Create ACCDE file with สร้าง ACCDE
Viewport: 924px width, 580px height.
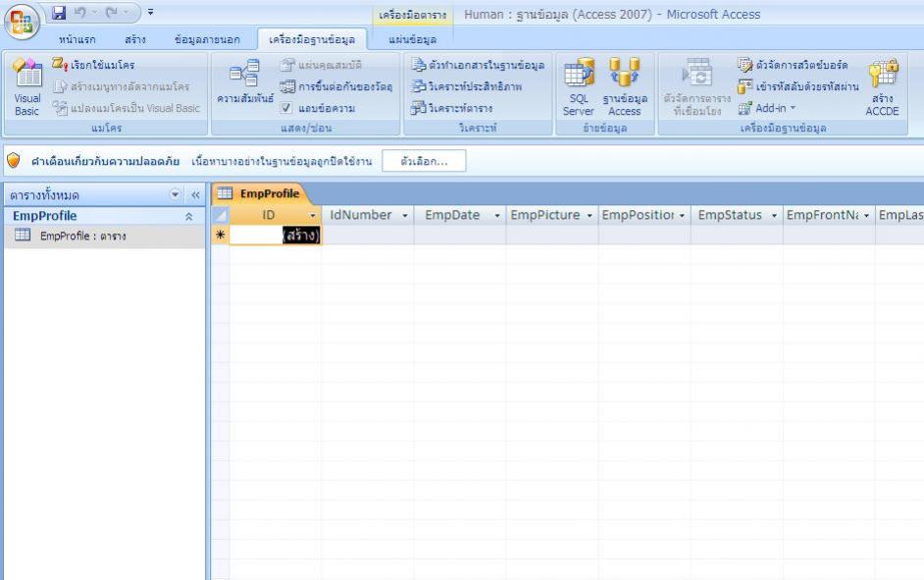(882, 87)
